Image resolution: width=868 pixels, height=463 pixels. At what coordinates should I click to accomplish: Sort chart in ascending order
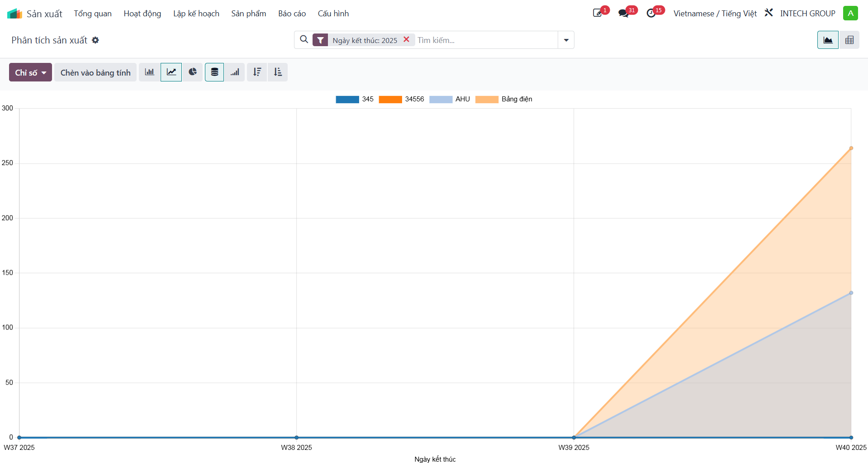(x=278, y=72)
